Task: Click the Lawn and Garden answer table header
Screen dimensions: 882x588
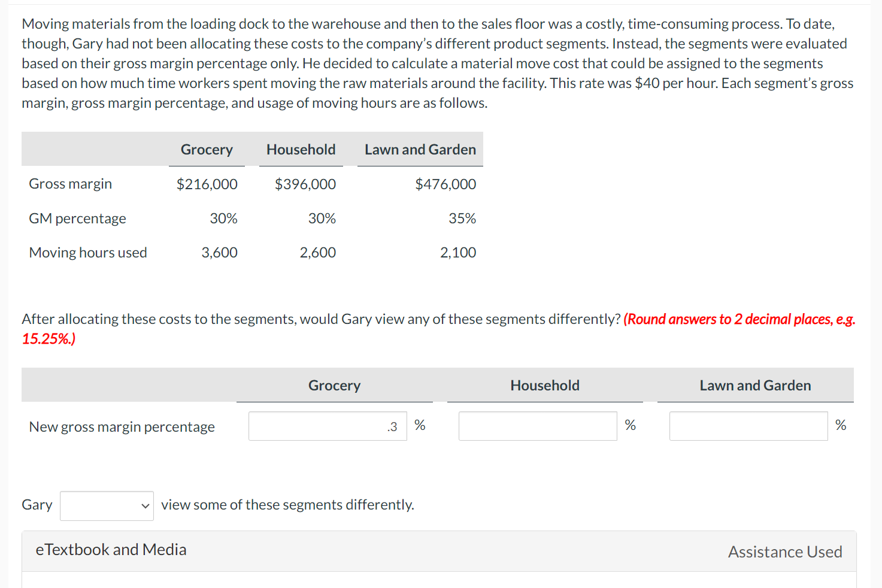Action: [x=756, y=386]
